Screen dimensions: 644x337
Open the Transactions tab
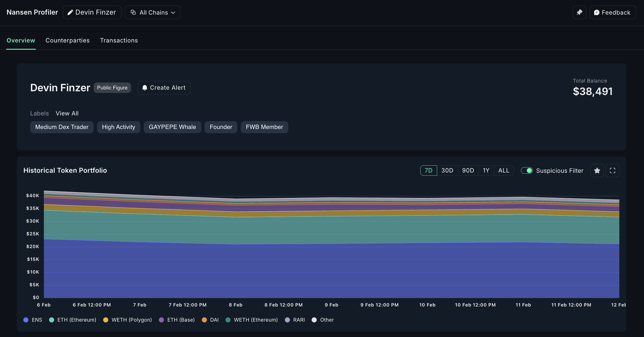[x=119, y=41]
